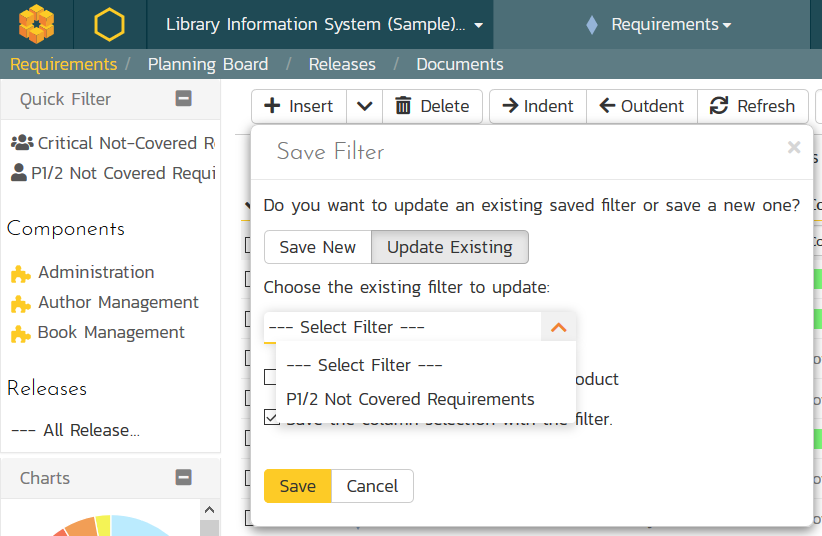
Task: Click the orange cube application logo
Action: click(x=37, y=24)
